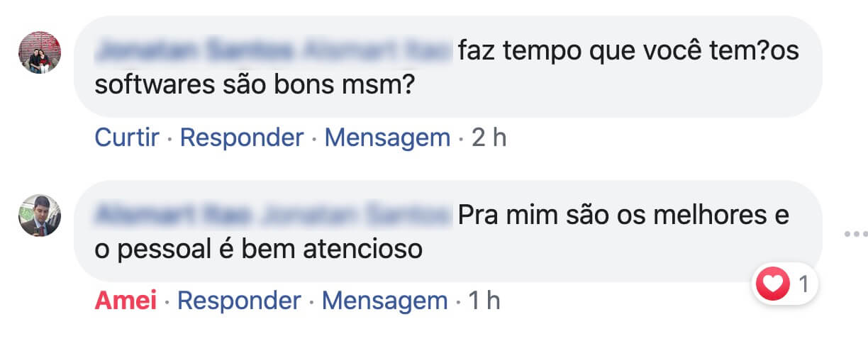Click the first commenter's profile picture
The width and height of the screenshot is (868, 346).
tap(40, 52)
